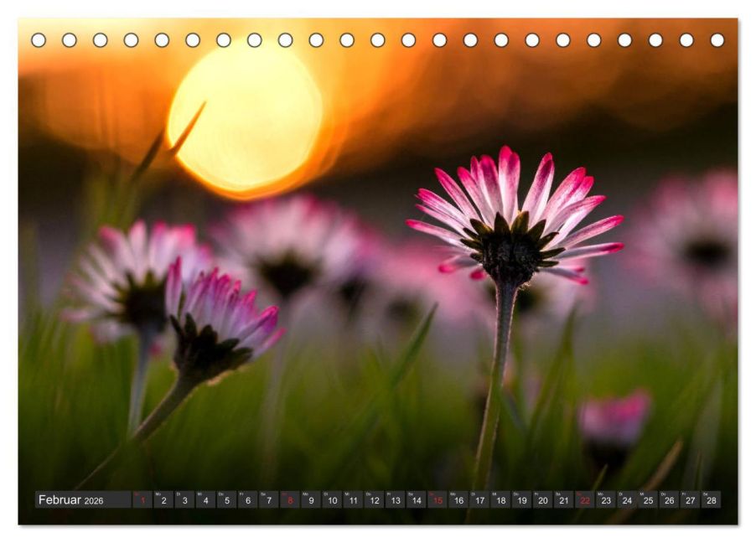Image resolution: width=756 pixels, height=543 pixels.
Task: Select the red Sunday date 1
Action: (x=142, y=499)
